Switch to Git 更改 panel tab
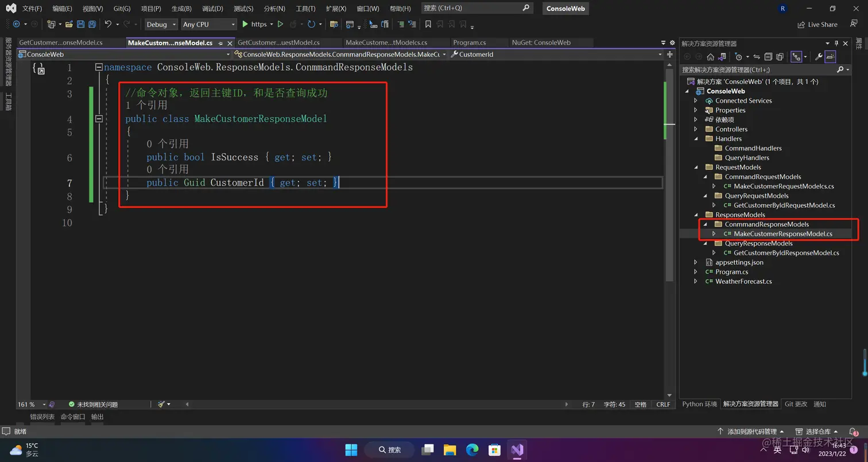This screenshot has width=868, height=462. pyautogui.click(x=796, y=404)
